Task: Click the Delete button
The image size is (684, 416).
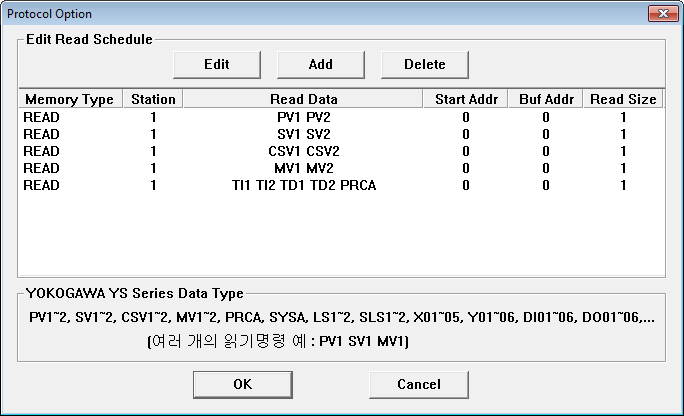Action: coord(424,64)
